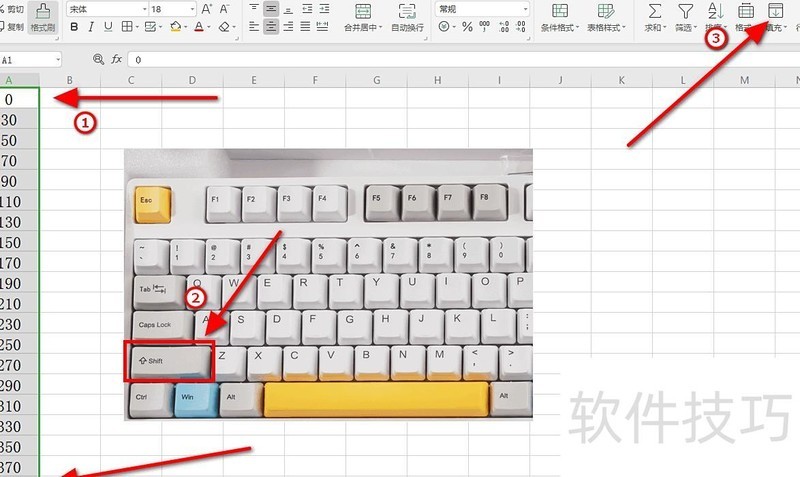
Task: Toggle bottom vertical alignment
Action: (x=288, y=9)
